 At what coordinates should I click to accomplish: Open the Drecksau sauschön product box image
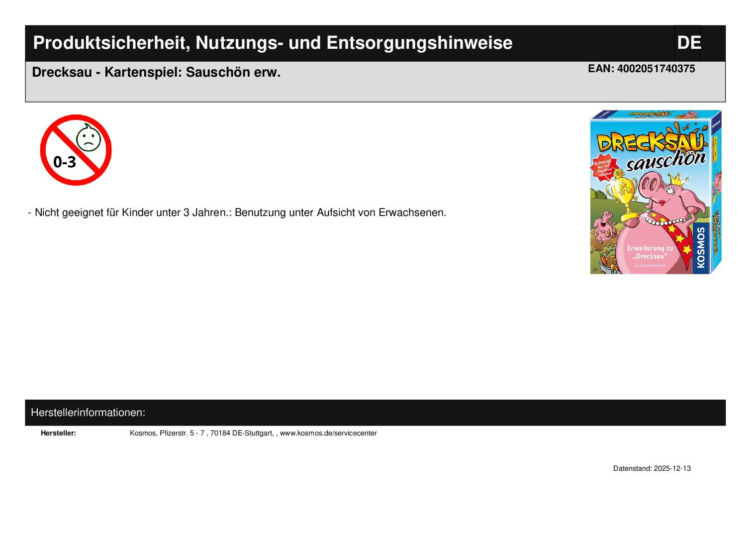[x=656, y=192]
